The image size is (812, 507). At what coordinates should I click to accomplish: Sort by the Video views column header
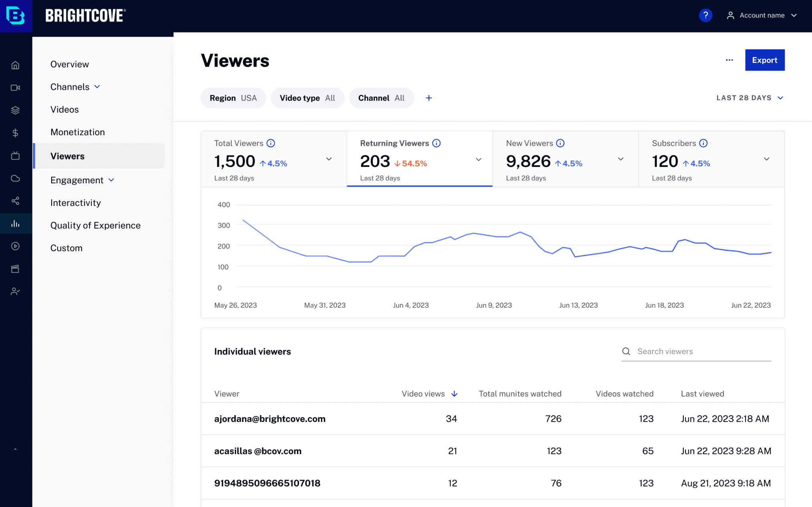tap(430, 394)
